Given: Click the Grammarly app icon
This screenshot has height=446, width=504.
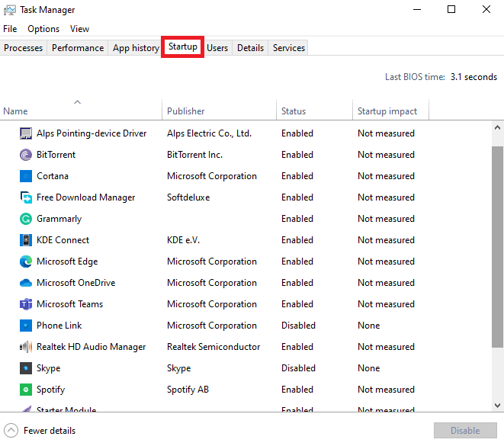Looking at the screenshot, I should pos(26,219).
